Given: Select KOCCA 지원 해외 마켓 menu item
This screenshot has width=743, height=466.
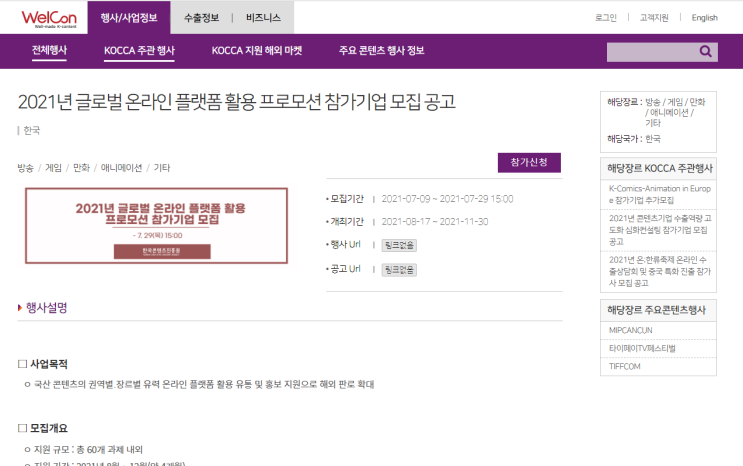Looking at the screenshot, I should coord(257,50).
